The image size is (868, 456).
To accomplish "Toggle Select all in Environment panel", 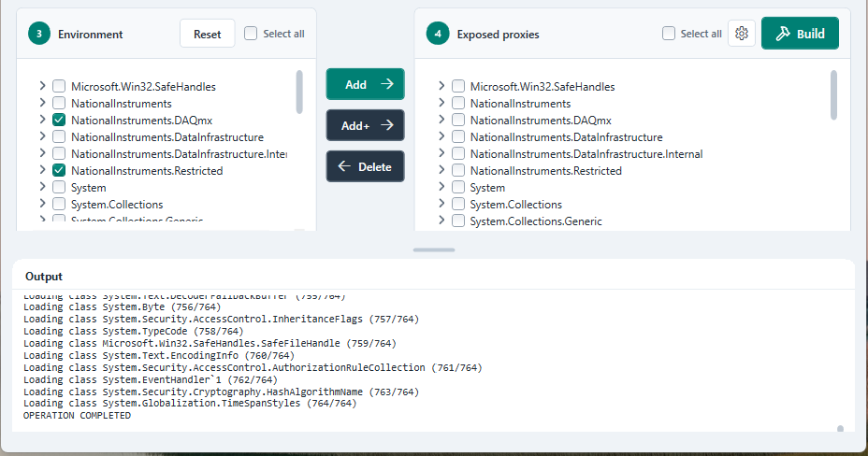I will point(251,34).
